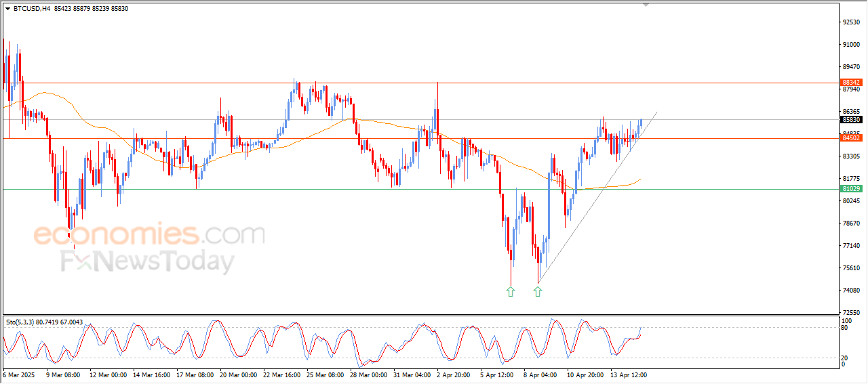Click the 77140 price axis label

coord(851,246)
